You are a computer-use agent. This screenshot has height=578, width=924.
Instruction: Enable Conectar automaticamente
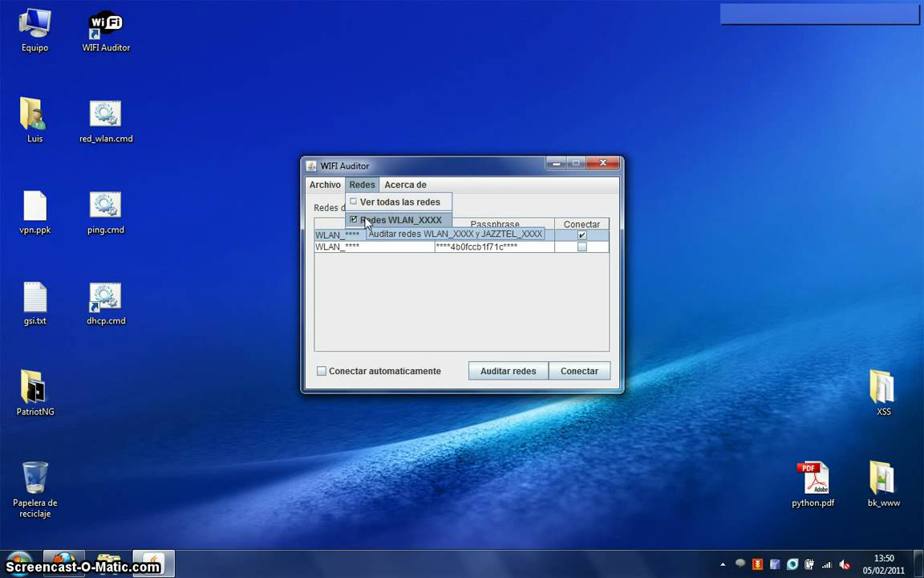click(322, 371)
